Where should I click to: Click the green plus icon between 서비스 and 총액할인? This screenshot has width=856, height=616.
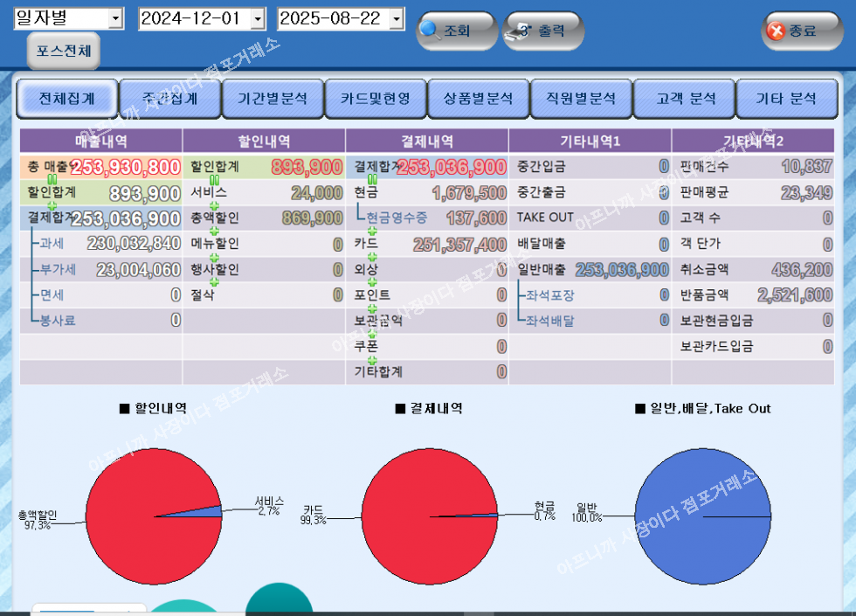pos(214,206)
